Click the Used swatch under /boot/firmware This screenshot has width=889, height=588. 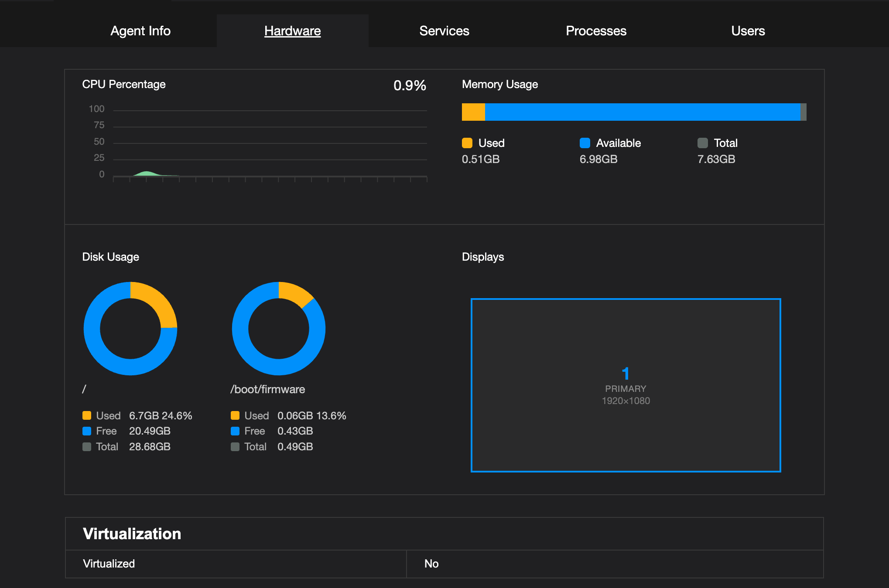point(235,415)
